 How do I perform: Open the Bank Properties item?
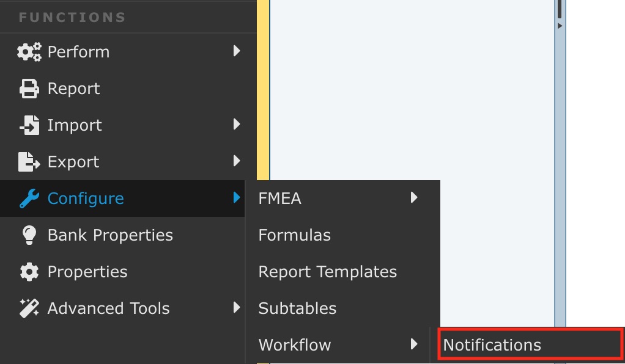[x=110, y=235]
